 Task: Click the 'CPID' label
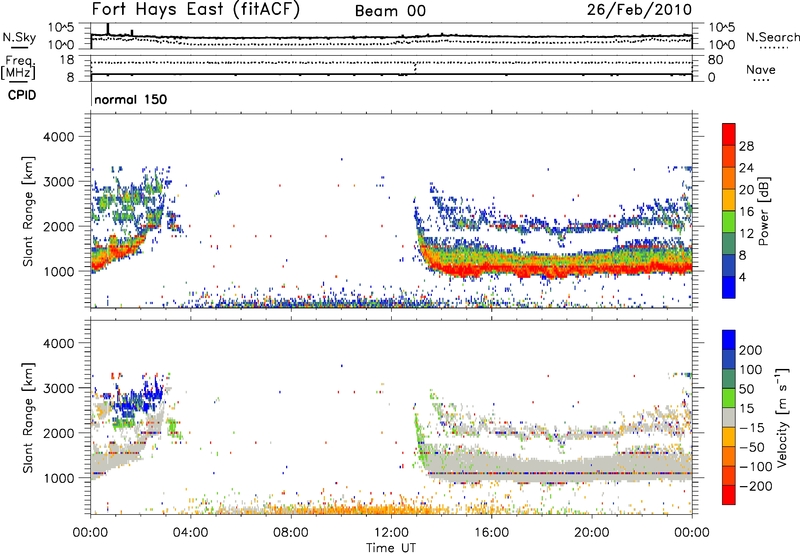point(22,95)
